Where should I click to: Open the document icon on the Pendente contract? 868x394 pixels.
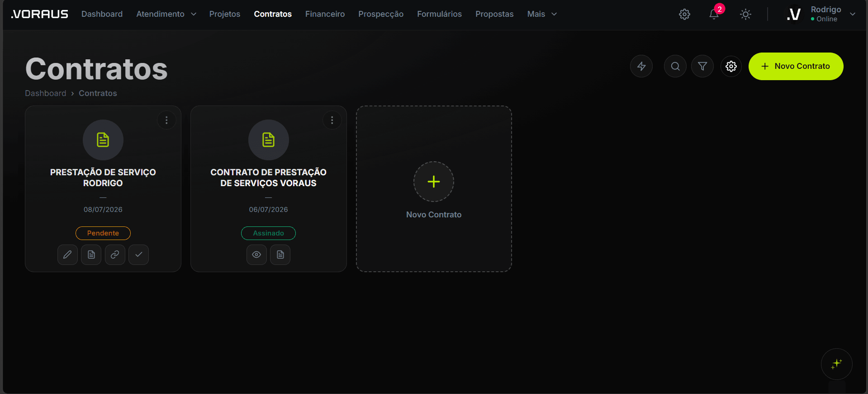(91, 255)
